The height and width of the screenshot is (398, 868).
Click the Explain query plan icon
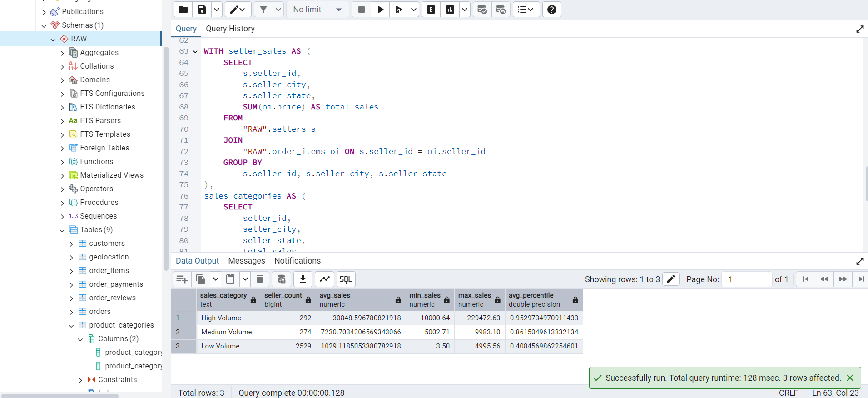coord(431,10)
